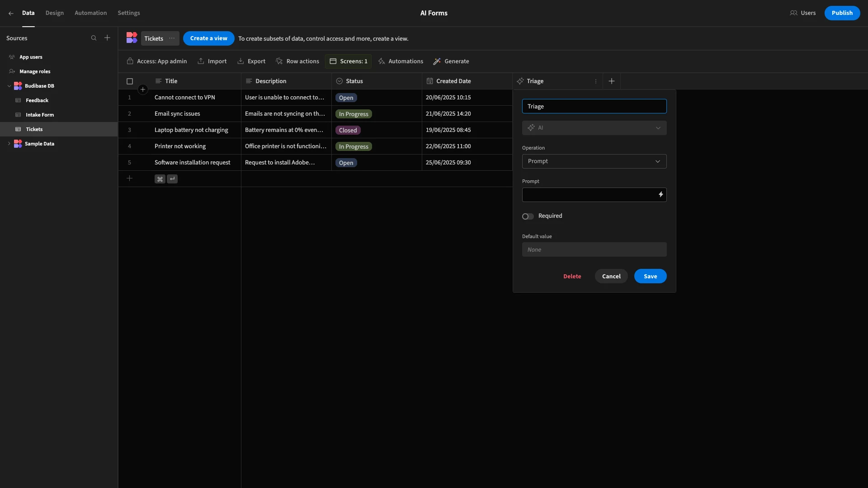Open Row actions
The height and width of the screenshot is (488, 868).
coord(297,61)
